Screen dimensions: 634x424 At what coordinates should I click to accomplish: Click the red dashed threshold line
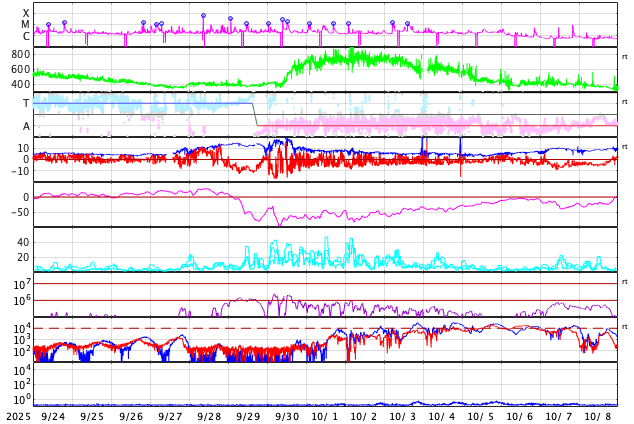(x=300, y=328)
